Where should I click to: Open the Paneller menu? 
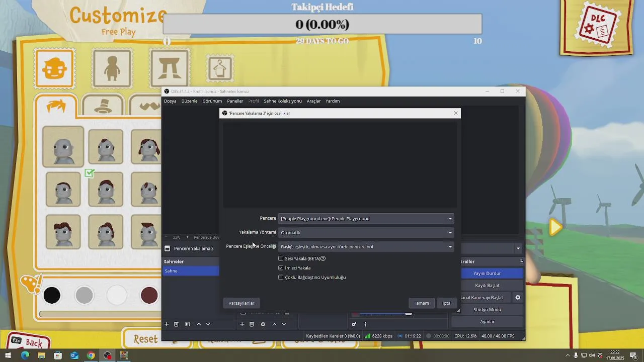coord(235,101)
